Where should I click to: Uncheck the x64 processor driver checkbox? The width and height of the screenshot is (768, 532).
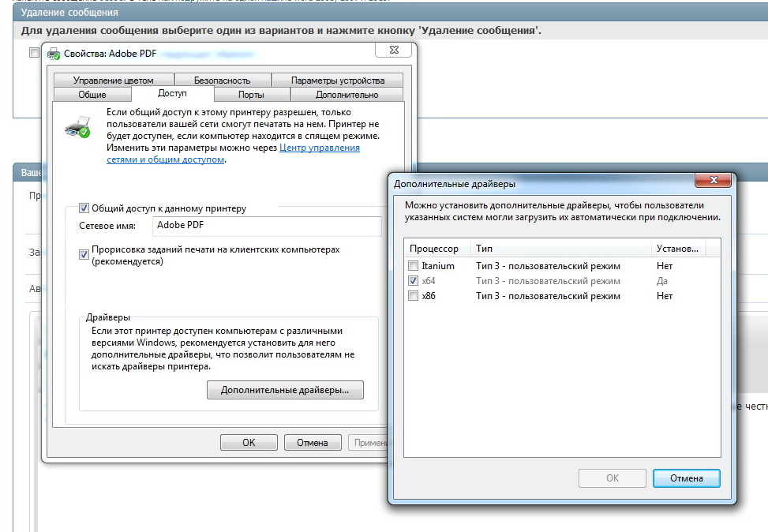[x=414, y=281]
